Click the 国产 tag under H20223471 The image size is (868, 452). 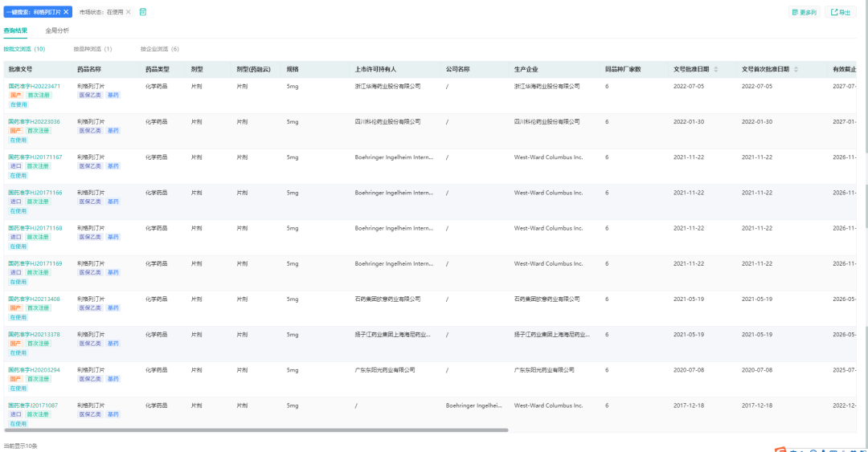pos(15,96)
